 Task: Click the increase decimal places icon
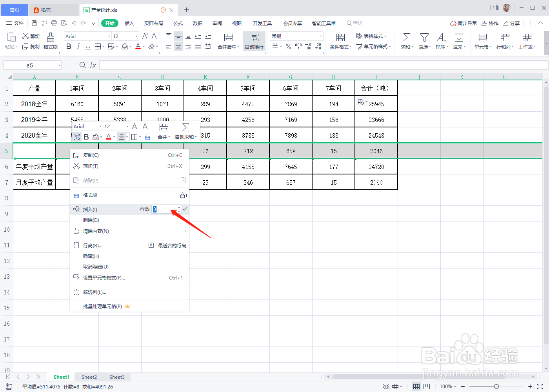pyautogui.click(x=308, y=47)
